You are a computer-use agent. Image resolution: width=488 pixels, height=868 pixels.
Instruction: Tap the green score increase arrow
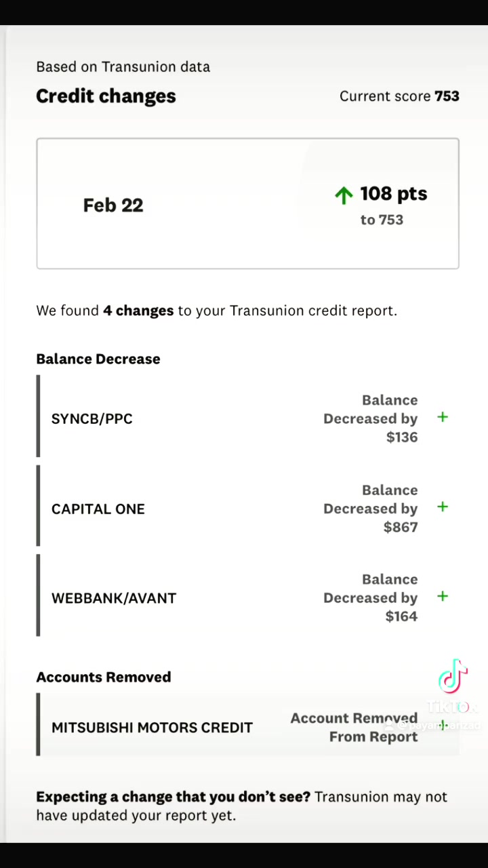click(x=344, y=195)
